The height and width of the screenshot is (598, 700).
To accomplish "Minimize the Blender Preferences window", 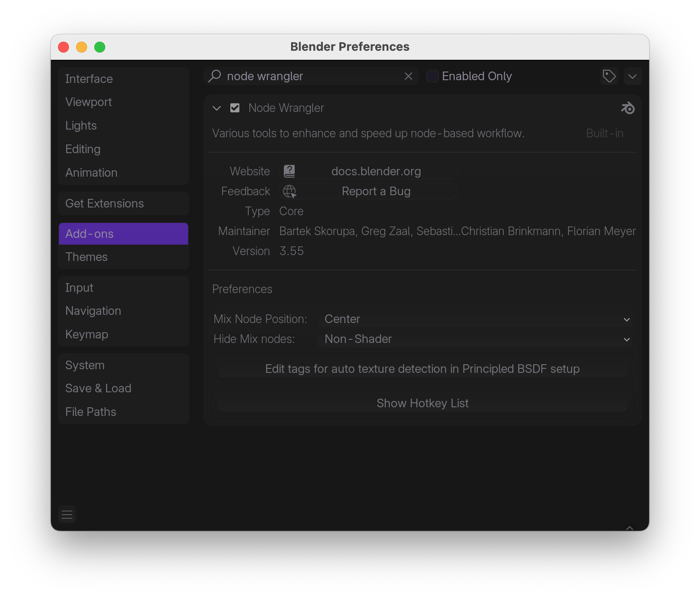I will click(x=82, y=47).
